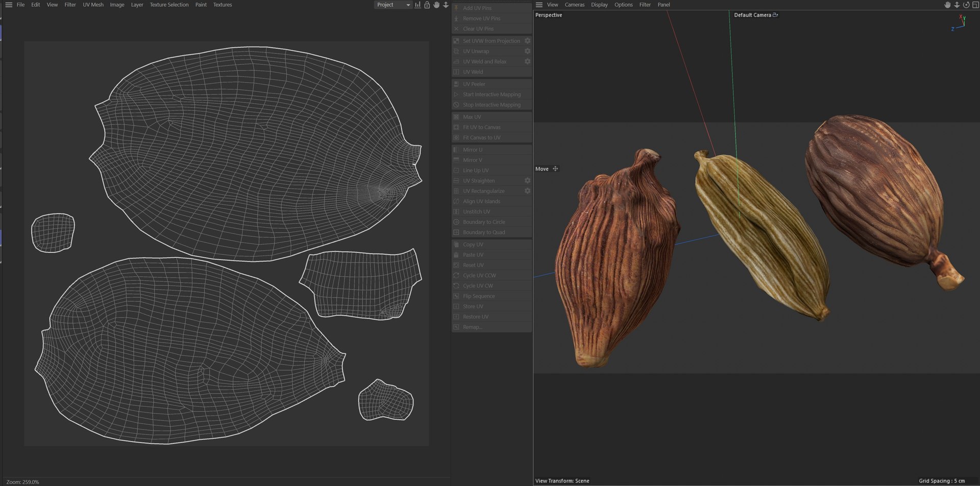Viewport: 980px width, 486px height.
Task: Open the viewport Options menu
Action: coord(623,5)
